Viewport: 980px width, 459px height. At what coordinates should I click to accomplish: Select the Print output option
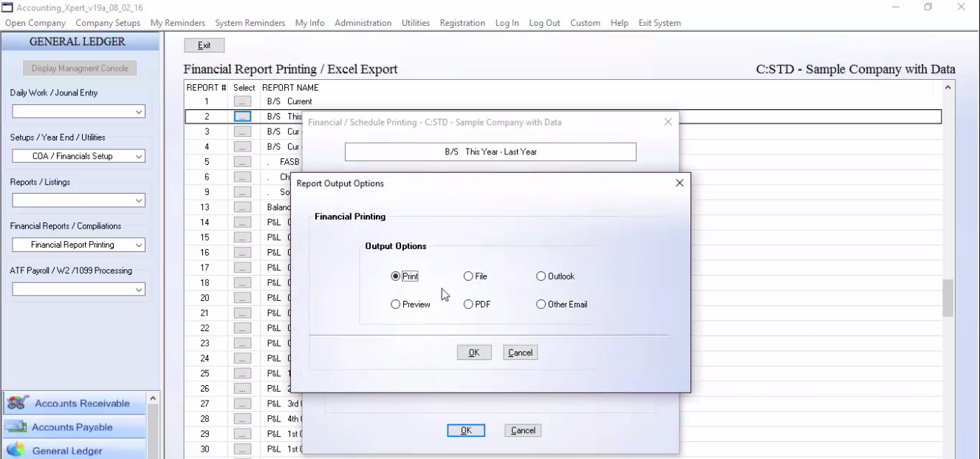click(395, 276)
